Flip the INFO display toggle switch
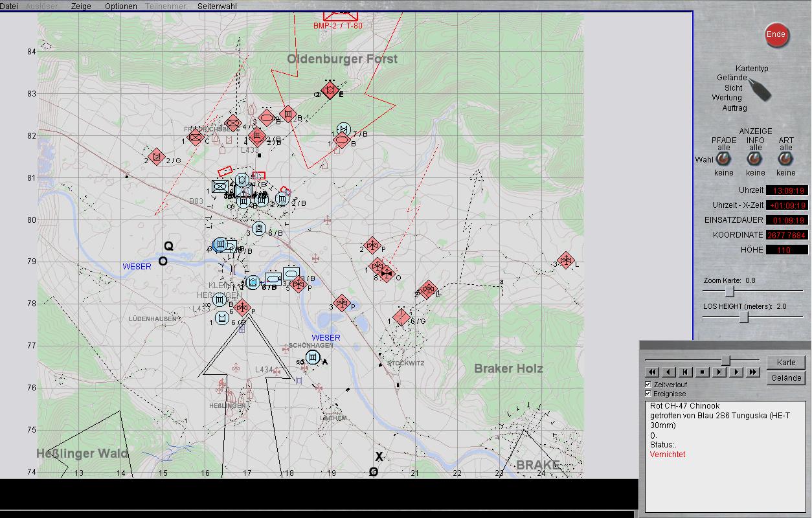Image resolution: width=812 pixels, height=518 pixels. [x=755, y=159]
